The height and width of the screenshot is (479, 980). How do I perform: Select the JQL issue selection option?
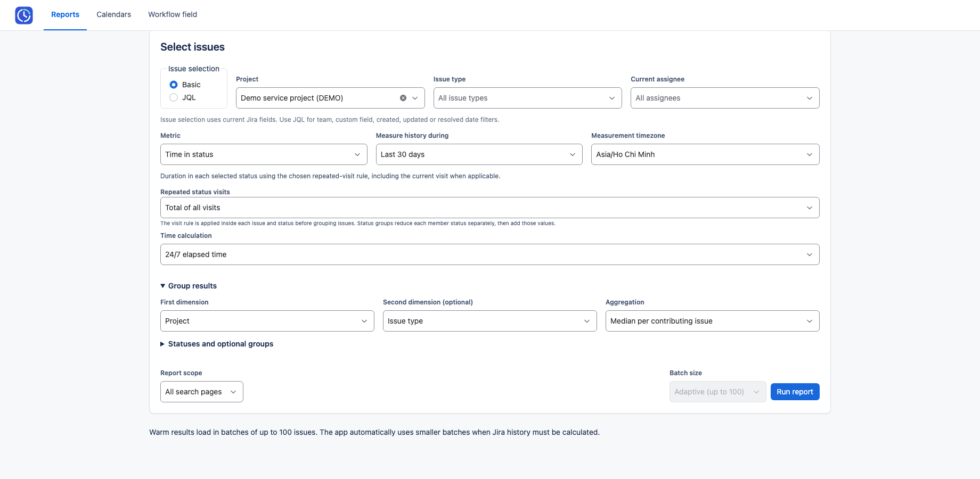click(174, 97)
